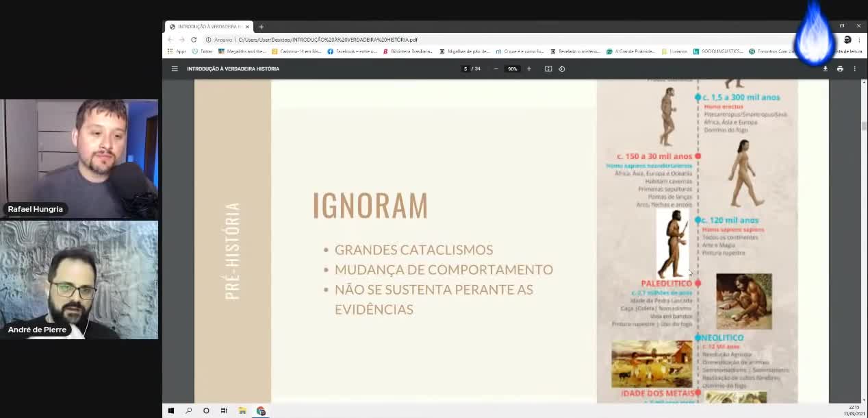This screenshot has width=868, height=418.
Task: Open File Explorer from the taskbar
Action: tap(242, 410)
